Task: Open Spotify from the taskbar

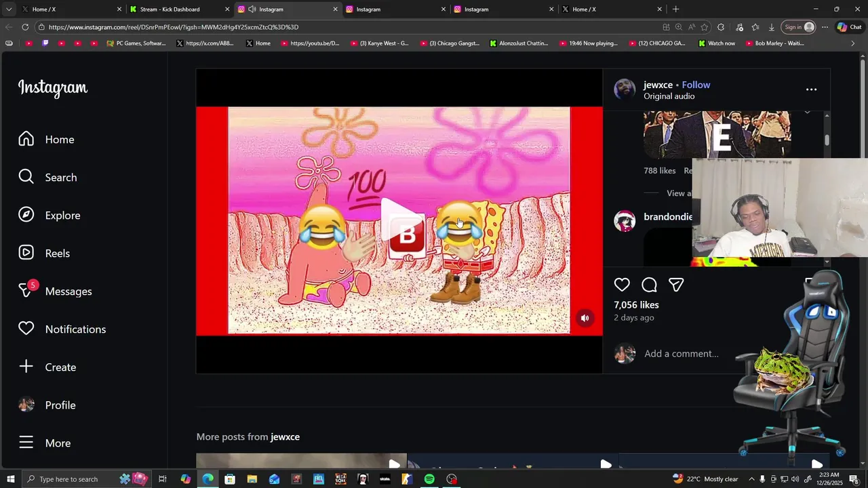Action: click(x=429, y=479)
